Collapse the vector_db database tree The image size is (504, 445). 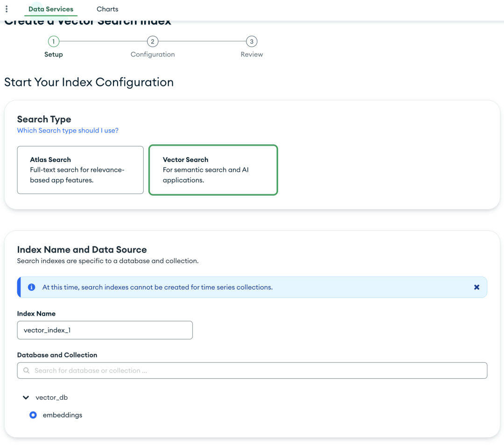[x=26, y=398]
